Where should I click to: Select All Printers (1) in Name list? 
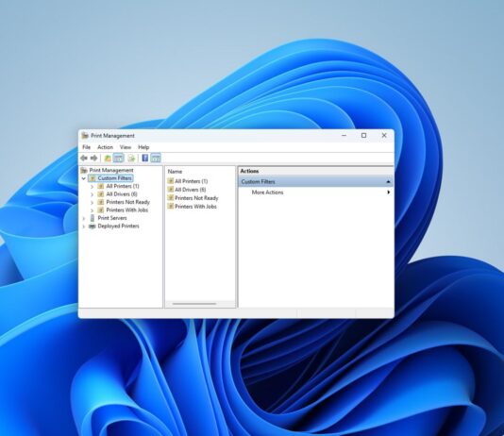[x=191, y=181]
